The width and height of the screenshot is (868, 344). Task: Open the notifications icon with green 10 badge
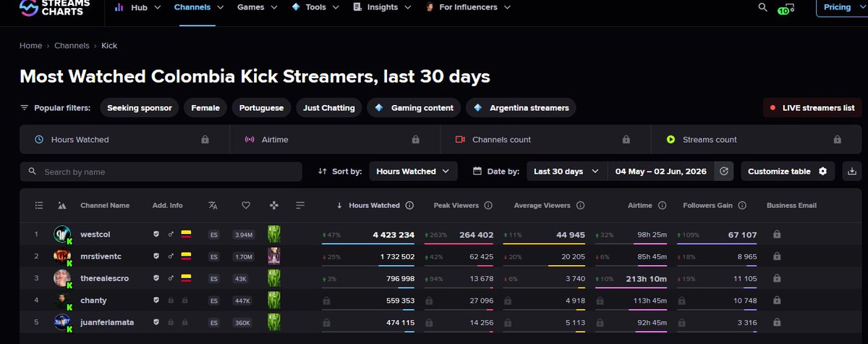pyautogui.click(x=788, y=8)
